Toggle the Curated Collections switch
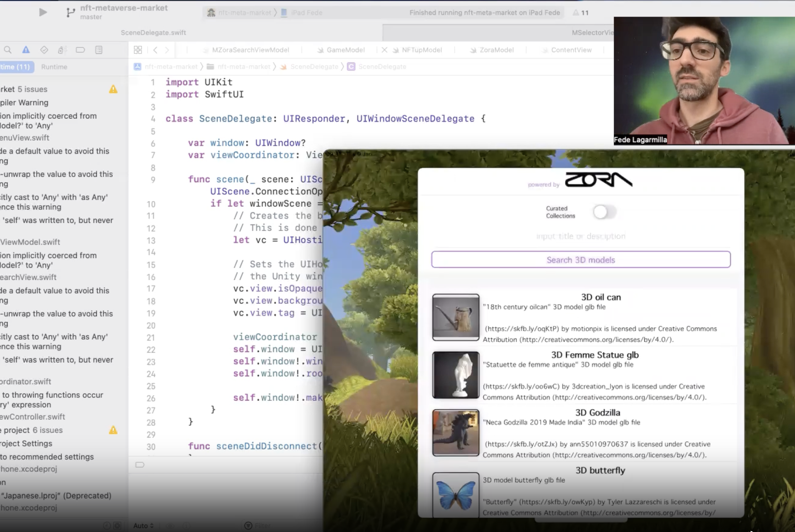The height and width of the screenshot is (532, 795). point(604,212)
